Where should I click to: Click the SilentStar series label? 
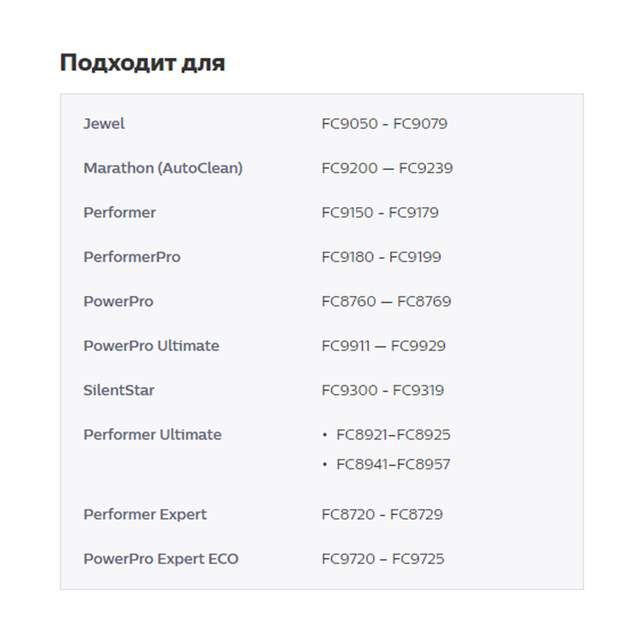coord(118,390)
